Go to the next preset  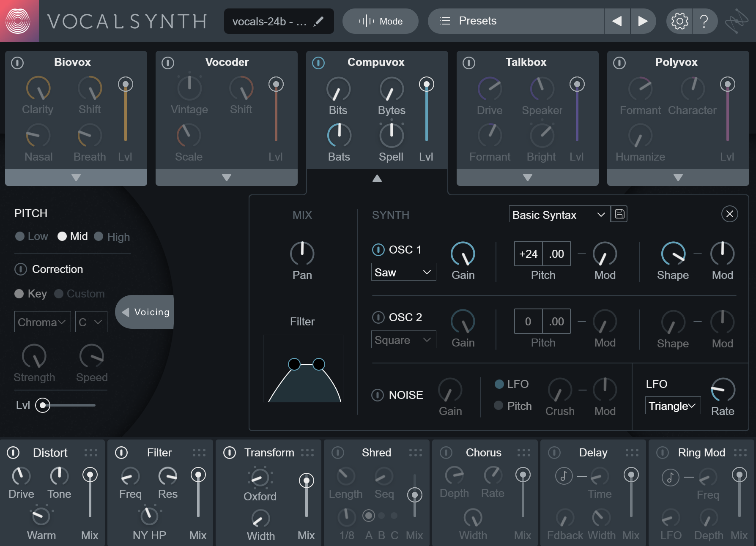643,21
